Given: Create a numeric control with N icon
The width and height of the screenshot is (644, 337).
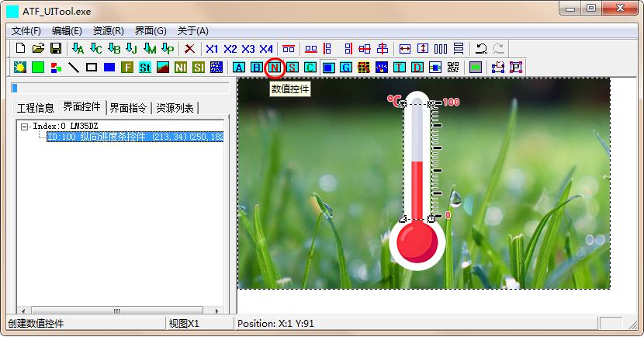Looking at the screenshot, I should click(275, 67).
